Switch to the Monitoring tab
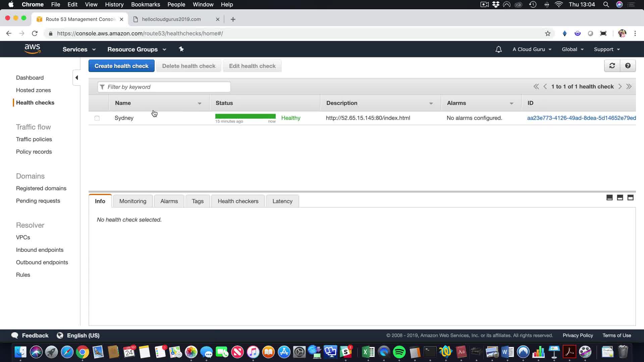The height and width of the screenshot is (362, 644). point(132,201)
